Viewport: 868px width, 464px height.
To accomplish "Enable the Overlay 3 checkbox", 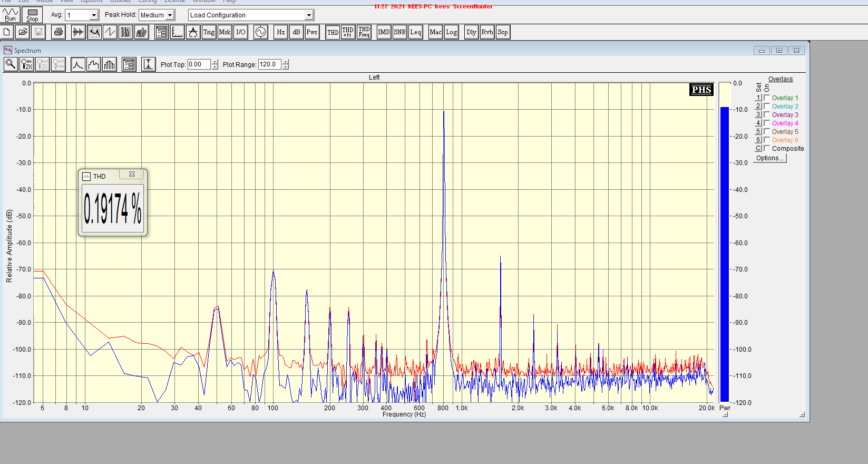I will pos(767,114).
